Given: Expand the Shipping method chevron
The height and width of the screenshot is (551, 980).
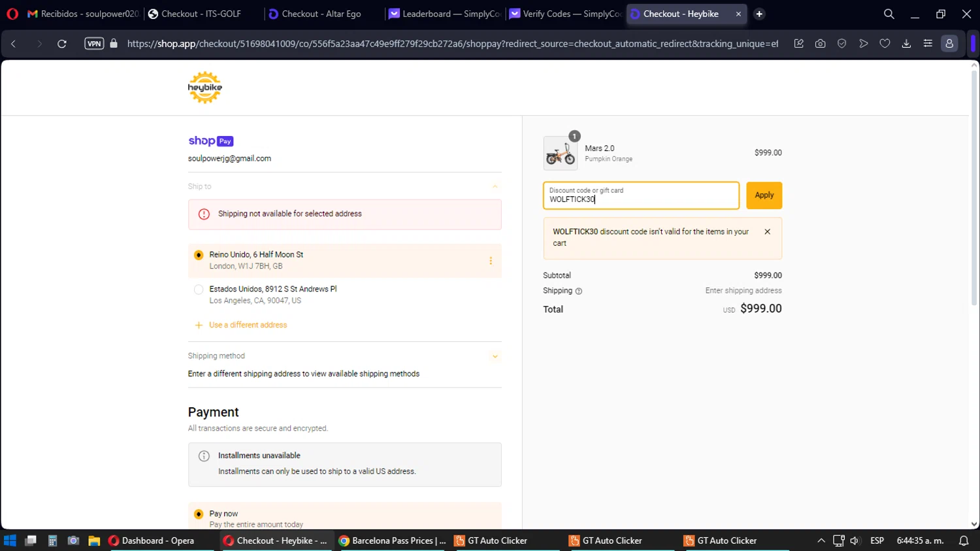Looking at the screenshot, I should (x=495, y=356).
